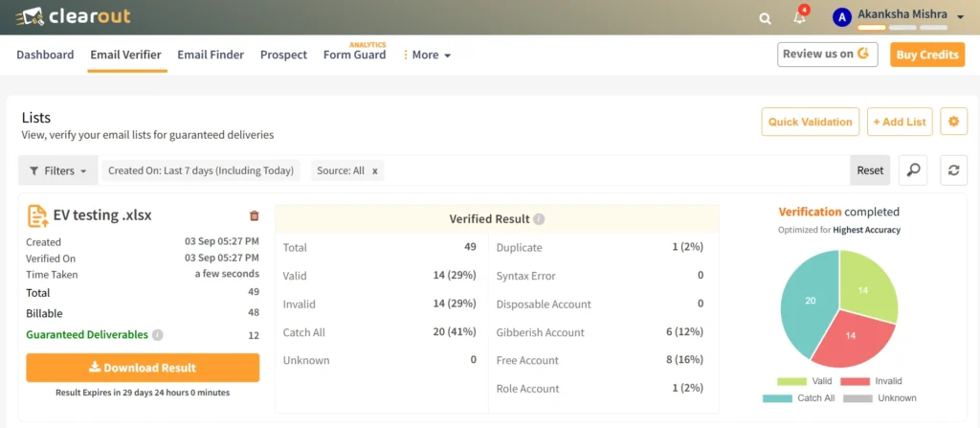Expand the More menu
The height and width of the screenshot is (428, 980).
(x=428, y=56)
